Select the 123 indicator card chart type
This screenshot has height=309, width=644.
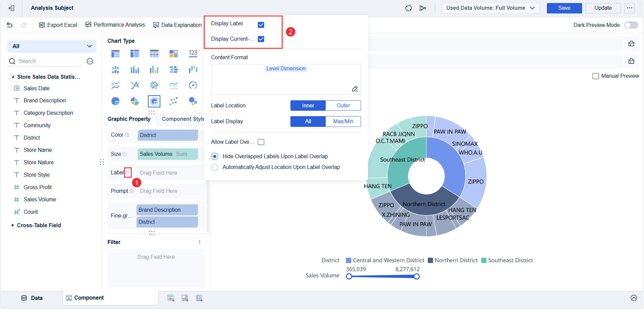(x=193, y=53)
